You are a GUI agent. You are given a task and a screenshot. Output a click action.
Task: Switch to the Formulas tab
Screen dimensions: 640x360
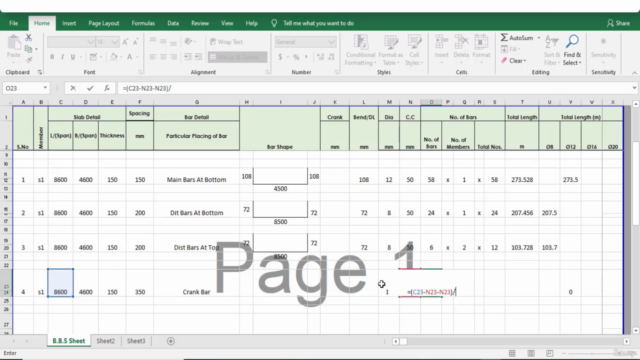(143, 23)
